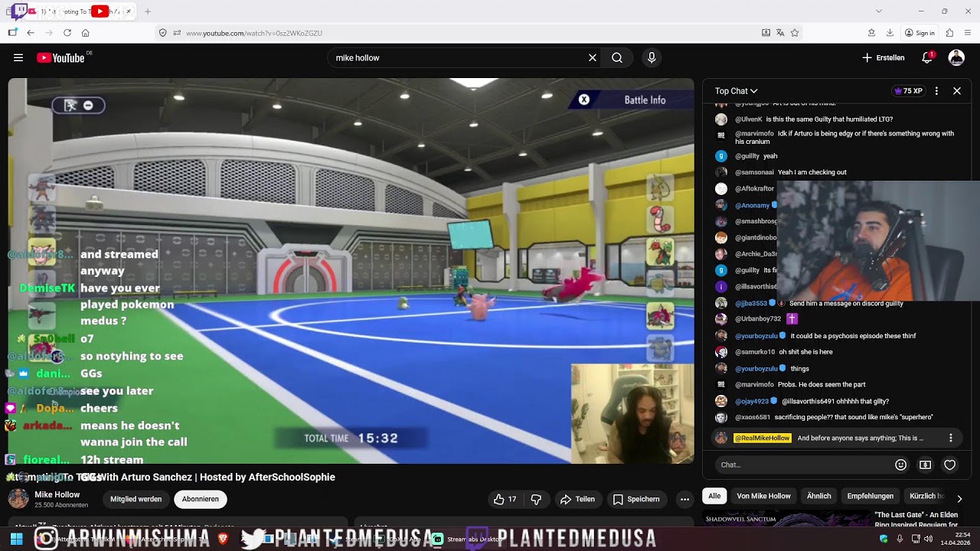
Task: Save the video with 'Speichern'
Action: [x=635, y=499]
